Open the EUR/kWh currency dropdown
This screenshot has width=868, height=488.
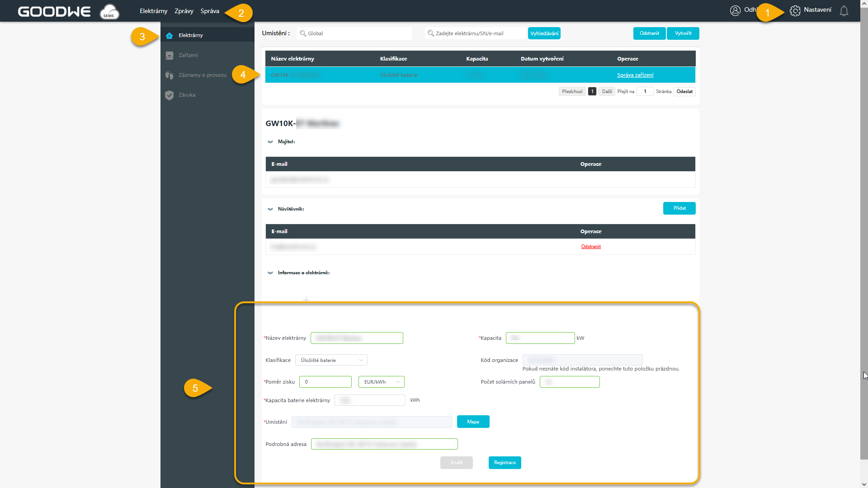tap(382, 382)
